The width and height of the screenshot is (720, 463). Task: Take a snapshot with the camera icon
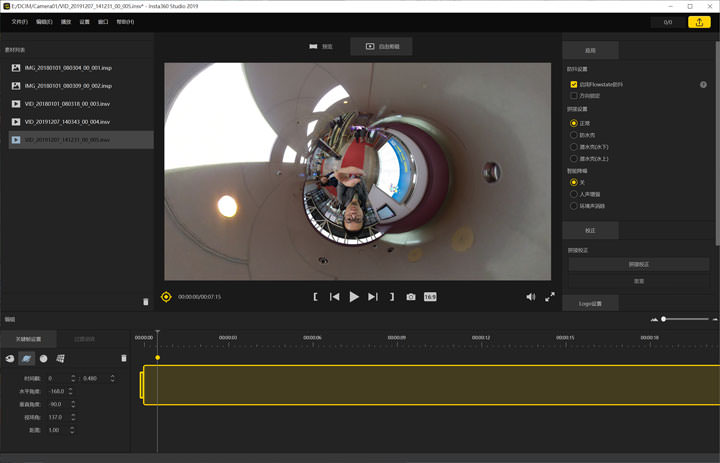click(x=411, y=297)
